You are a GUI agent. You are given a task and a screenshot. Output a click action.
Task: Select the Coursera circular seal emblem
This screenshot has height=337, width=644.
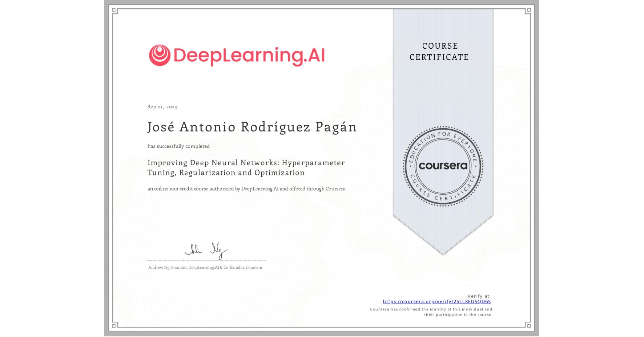(x=443, y=166)
